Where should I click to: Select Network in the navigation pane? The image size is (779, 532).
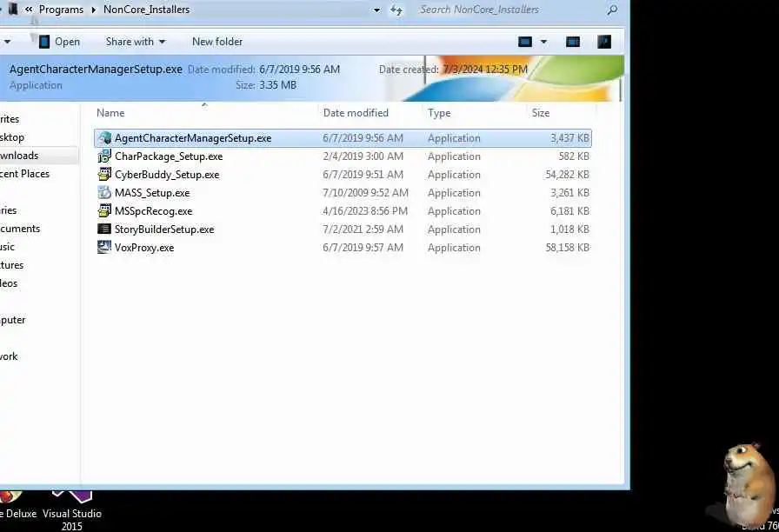pyautogui.click(x=9, y=356)
